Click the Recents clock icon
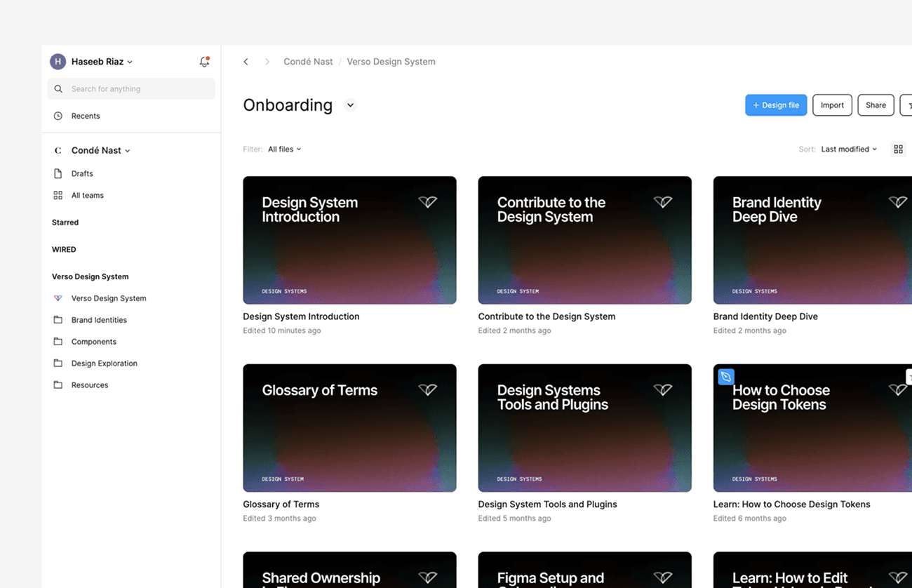 click(x=58, y=116)
